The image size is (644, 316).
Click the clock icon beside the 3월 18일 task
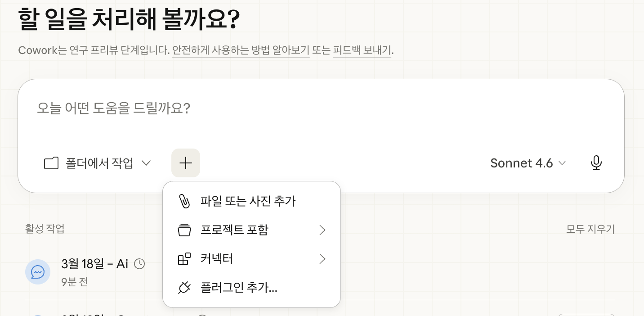coord(139,264)
